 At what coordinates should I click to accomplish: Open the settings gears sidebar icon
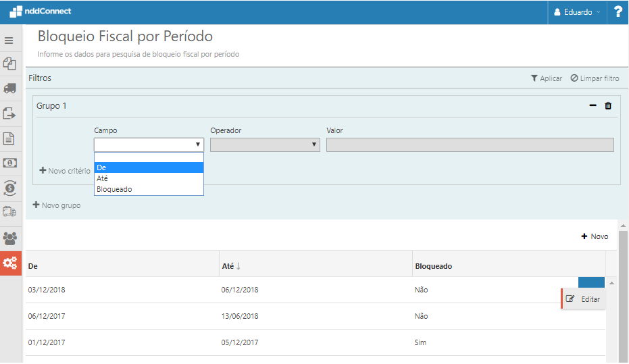pos(10,263)
